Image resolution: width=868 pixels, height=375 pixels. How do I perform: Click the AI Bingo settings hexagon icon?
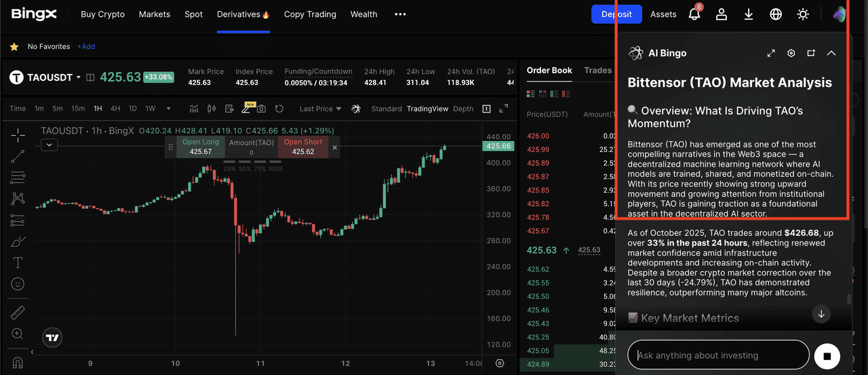point(791,53)
